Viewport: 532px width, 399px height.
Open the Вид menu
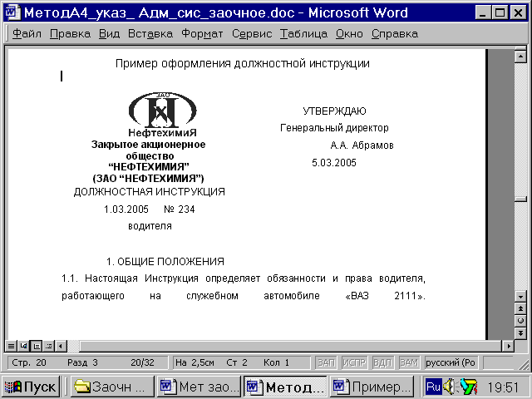[x=109, y=34]
